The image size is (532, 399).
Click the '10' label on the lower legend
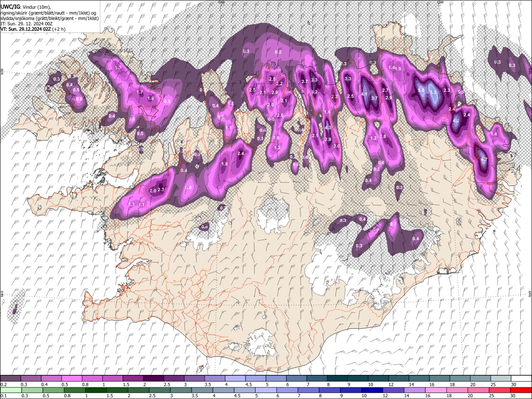coord(364,396)
